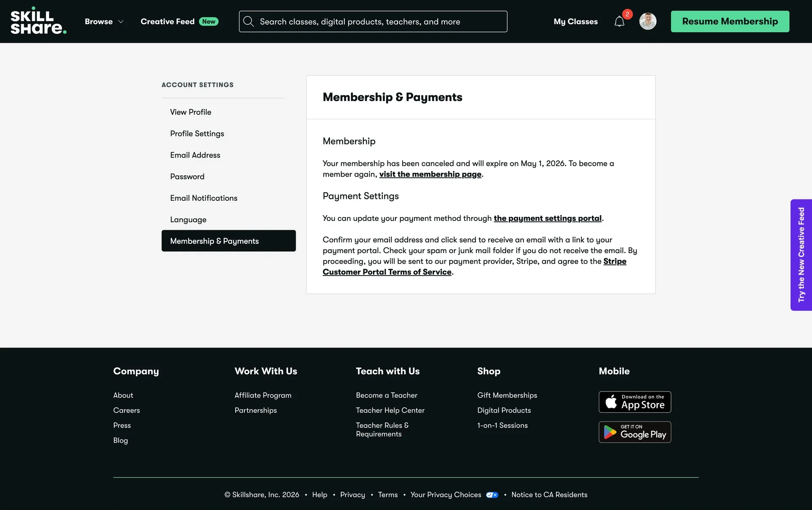Open Your Privacy Choices
Screen dimensions: 812x510
[x=446, y=495]
